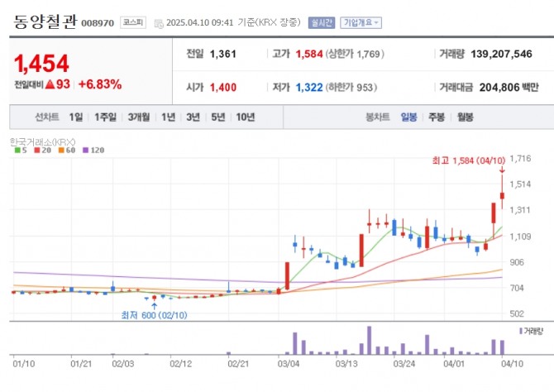Screen dimensions: 554x392
Task: Click the trading value 204,806 백만
Action: 509,88
